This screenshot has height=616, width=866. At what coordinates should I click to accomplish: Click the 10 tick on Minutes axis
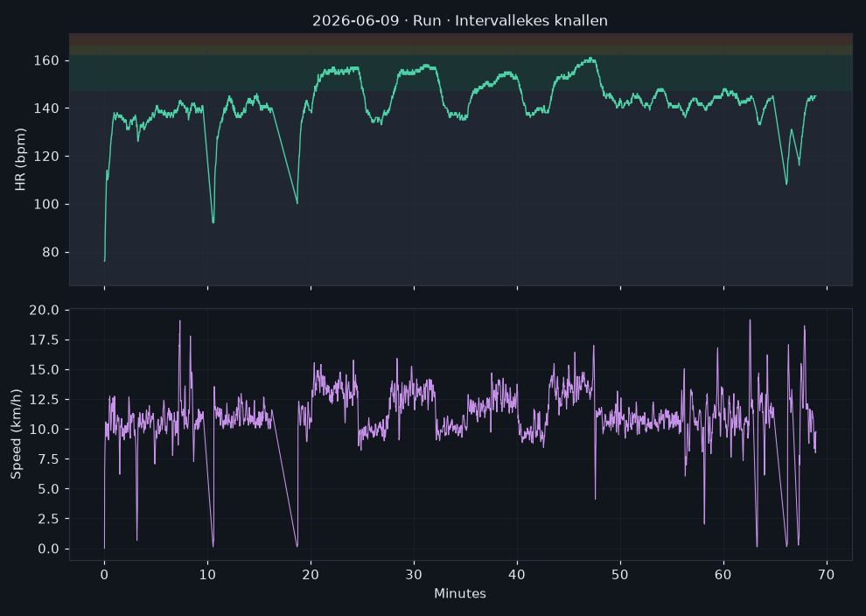point(207,575)
